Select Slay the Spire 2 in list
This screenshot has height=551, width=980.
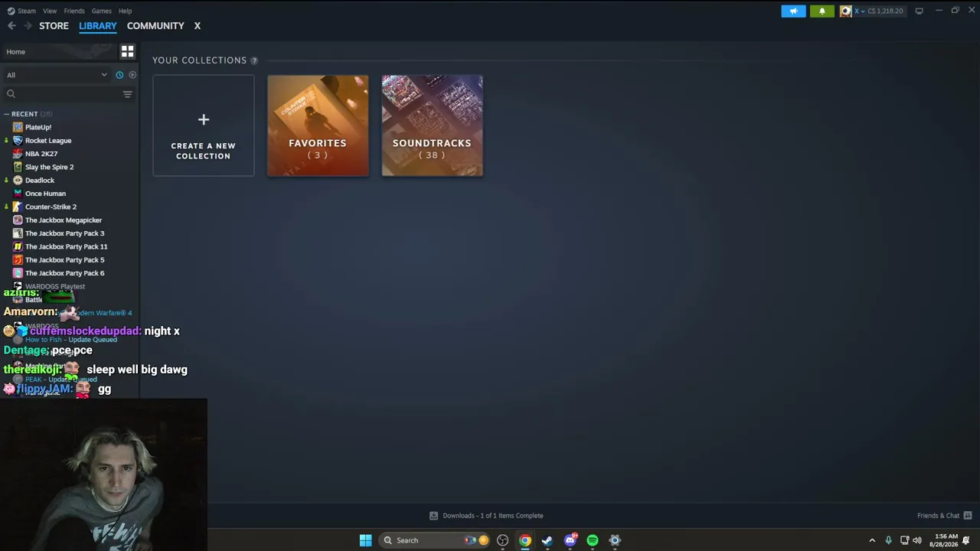tap(50, 167)
